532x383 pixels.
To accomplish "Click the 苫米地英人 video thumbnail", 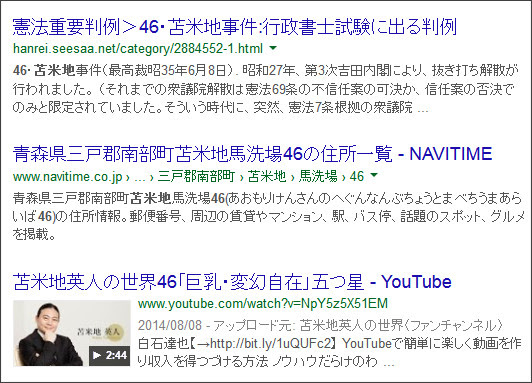I will tap(72, 333).
